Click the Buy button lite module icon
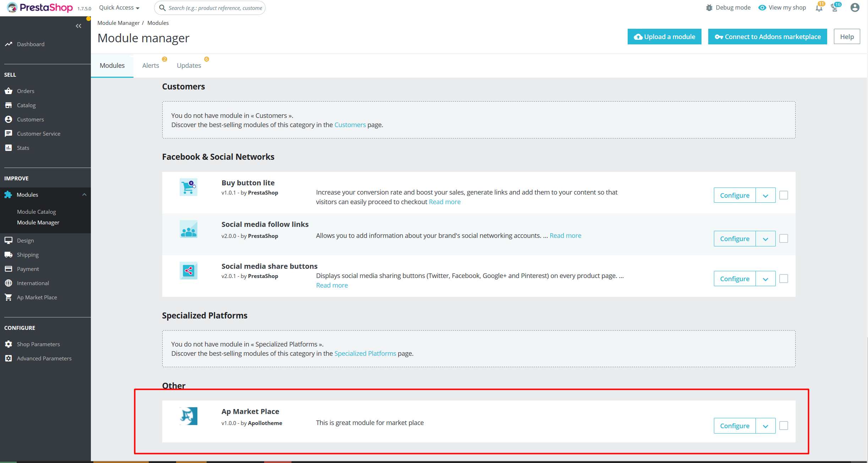This screenshot has height=463, width=868. (x=188, y=187)
